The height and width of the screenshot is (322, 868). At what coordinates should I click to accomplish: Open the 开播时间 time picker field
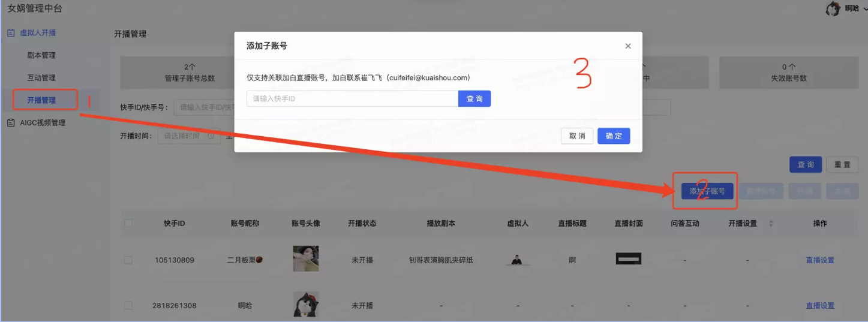click(190, 136)
